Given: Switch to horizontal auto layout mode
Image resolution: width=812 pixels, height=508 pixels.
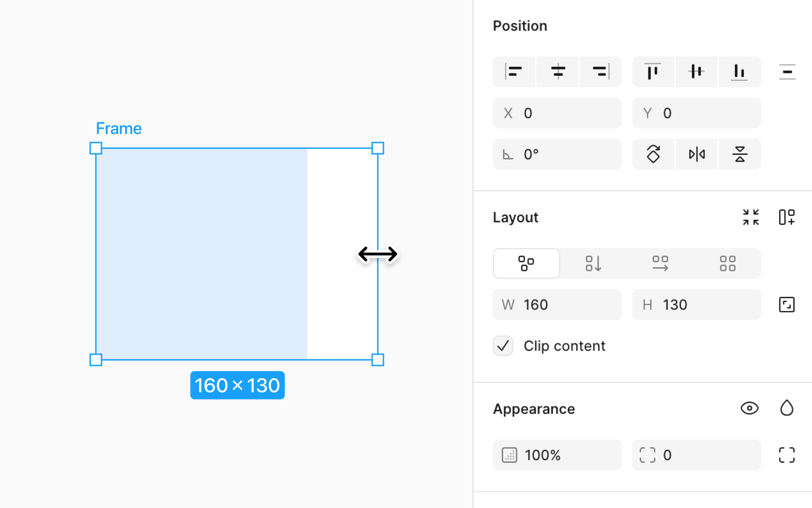Looking at the screenshot, I should coord(661,263).
